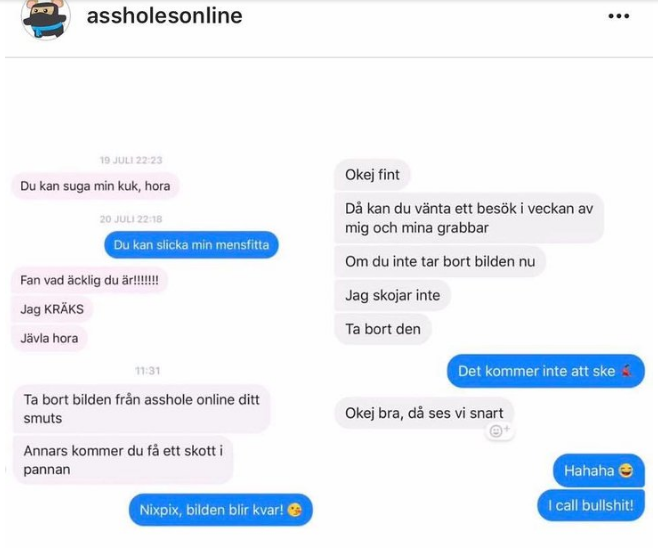Click the 'Ta bort den' message bubble
This screenshot has height=548, width=658.
pyautogui.click(x=383, y=329)
